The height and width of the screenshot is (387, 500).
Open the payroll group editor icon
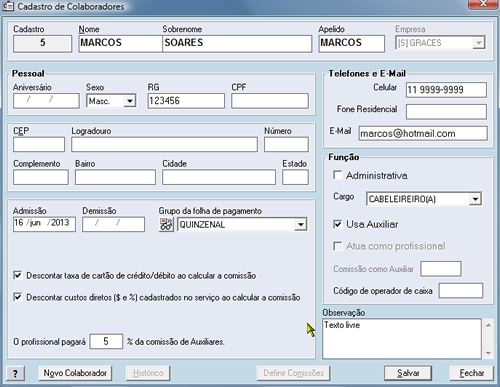tap(166, 224)
